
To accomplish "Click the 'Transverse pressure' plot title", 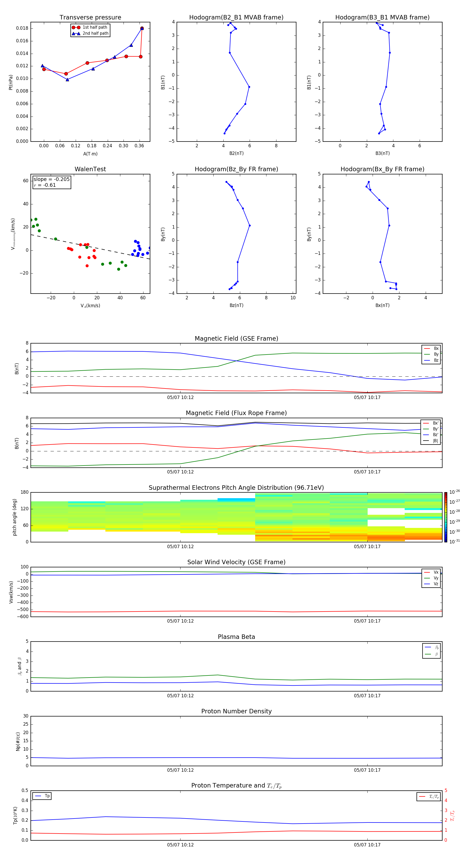I will click(90, 18).
